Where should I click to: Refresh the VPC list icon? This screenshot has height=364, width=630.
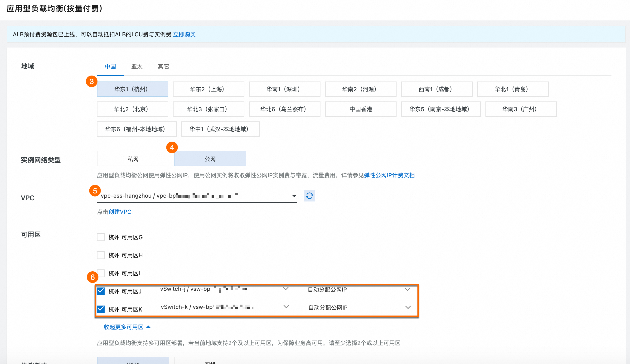coord(309,196)
